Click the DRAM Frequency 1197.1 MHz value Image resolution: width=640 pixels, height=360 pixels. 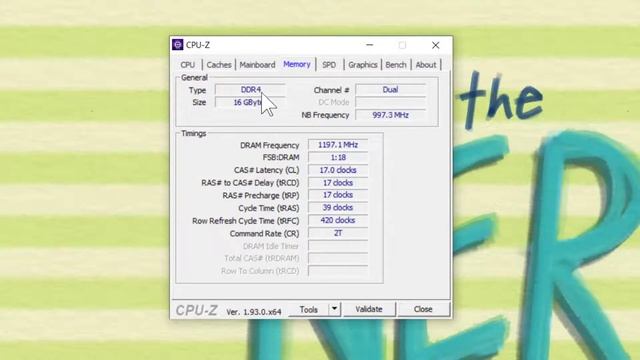click(x=338, y=145)
